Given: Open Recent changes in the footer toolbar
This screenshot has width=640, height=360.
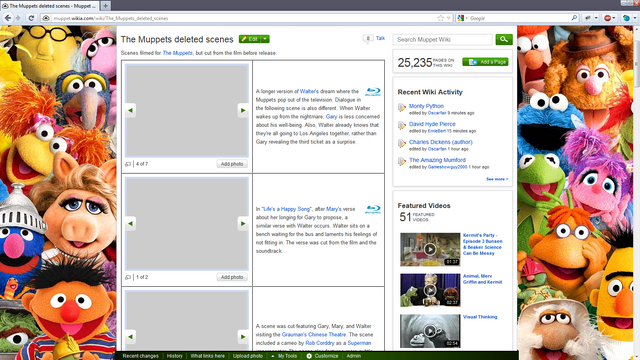Looking at the screenshot, I should pyautogui.click(x=140, y=356).
